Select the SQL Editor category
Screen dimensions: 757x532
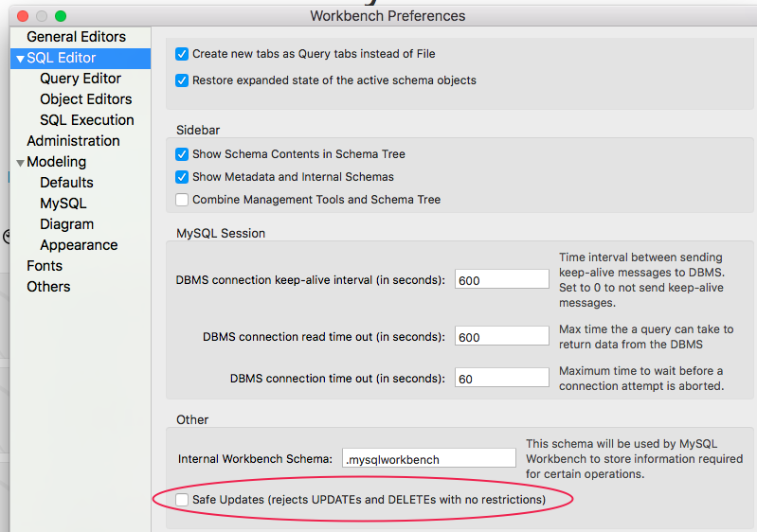click(62, 58)
